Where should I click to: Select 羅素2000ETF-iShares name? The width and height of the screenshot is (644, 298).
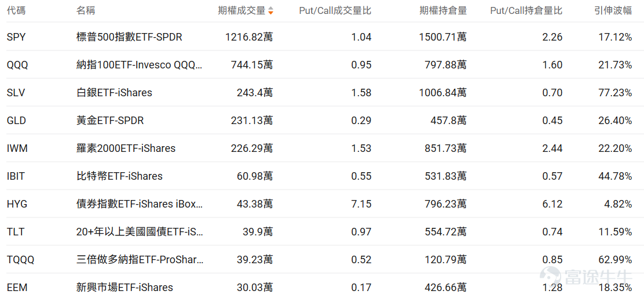pyautogui.click(x=126, y=148)
